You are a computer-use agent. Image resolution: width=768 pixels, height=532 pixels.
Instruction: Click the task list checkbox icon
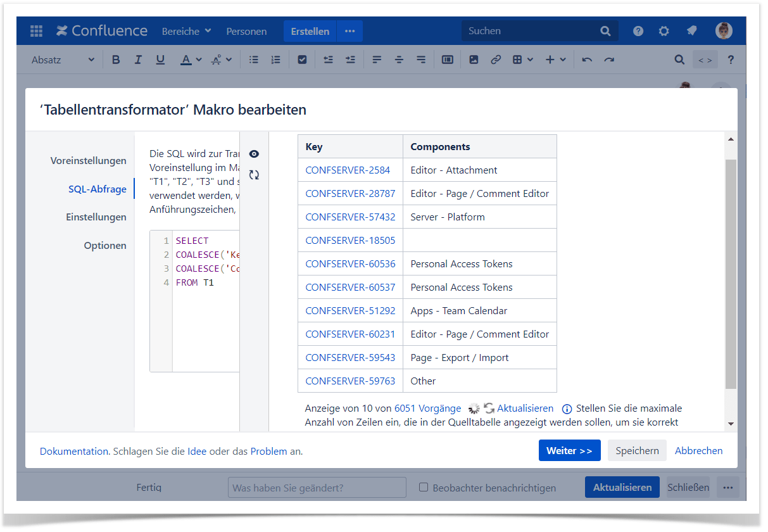point(302,59)
